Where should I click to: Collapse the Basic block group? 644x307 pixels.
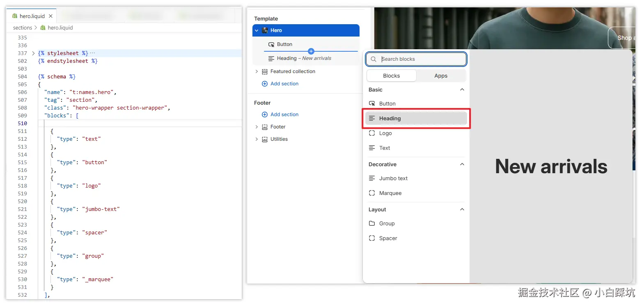tap(462, 89)
